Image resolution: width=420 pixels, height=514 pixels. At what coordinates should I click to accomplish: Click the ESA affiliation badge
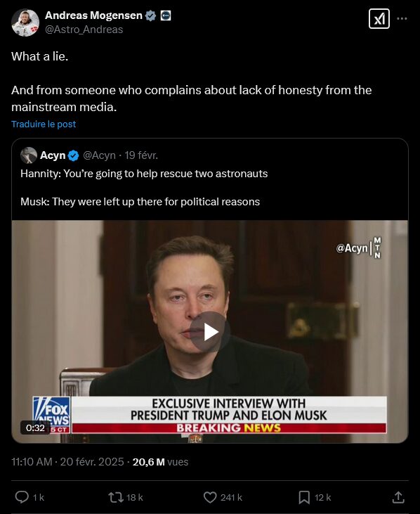166,15
